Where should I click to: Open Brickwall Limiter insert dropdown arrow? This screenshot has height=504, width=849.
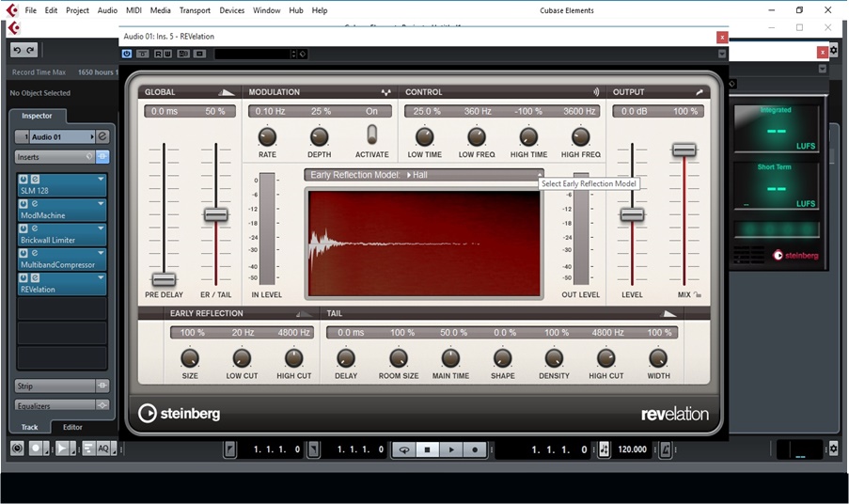coord(101,228)
